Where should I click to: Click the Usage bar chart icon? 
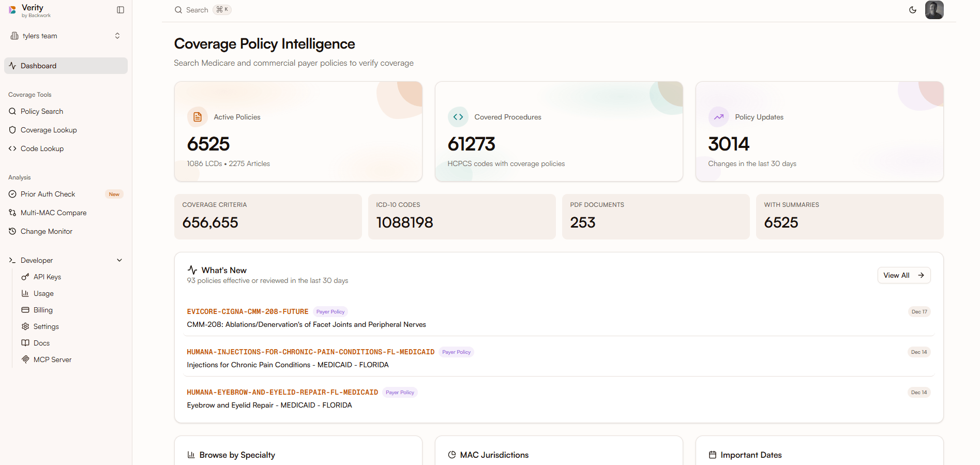pyautogui.click(x=25, y=293)
